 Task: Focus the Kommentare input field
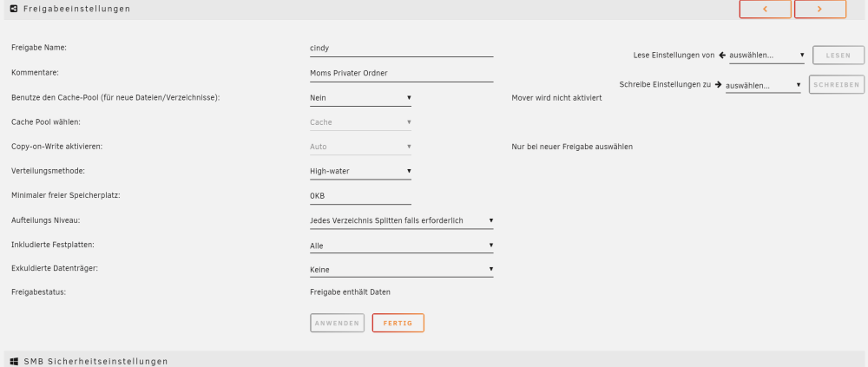(x=401, y=73)
